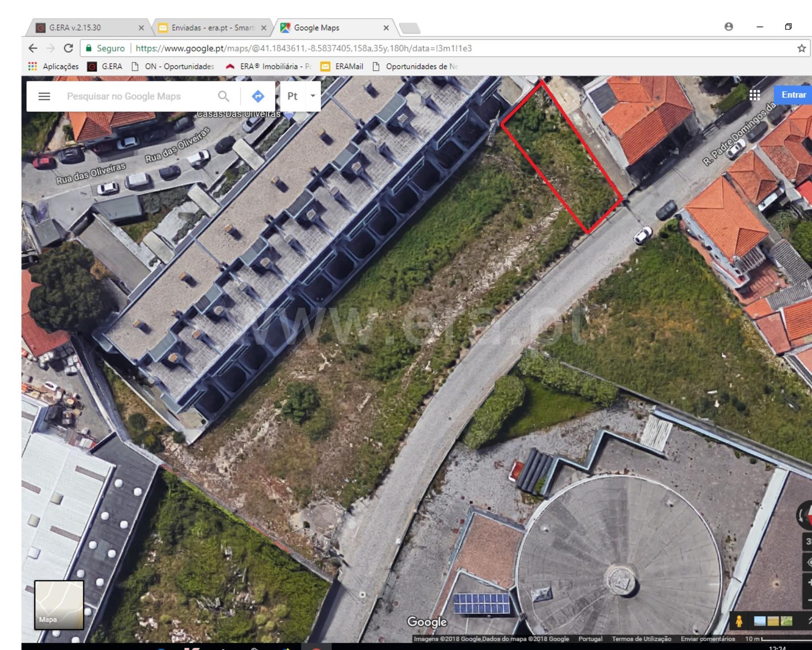Open the G.ERA bookmark

[x=105, y=66]
